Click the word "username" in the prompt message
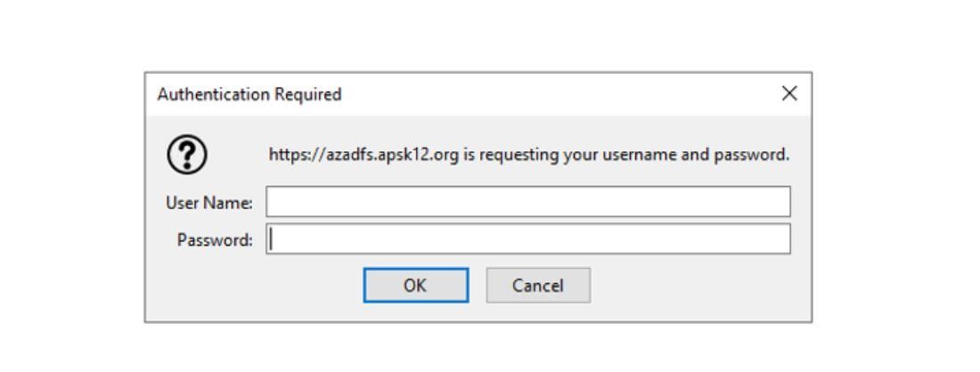The height and width of the screenshot is (372, 980). click(x=640, y=155)
